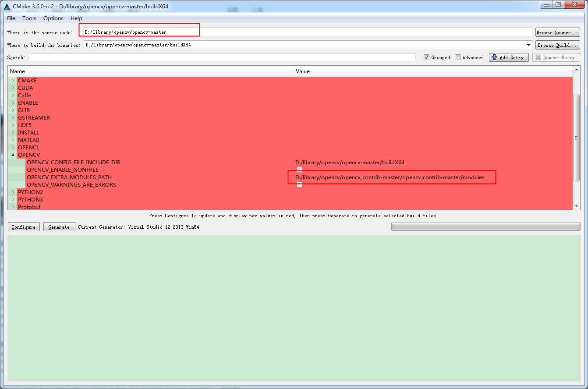Close the CMake window

tap(575, 5)
